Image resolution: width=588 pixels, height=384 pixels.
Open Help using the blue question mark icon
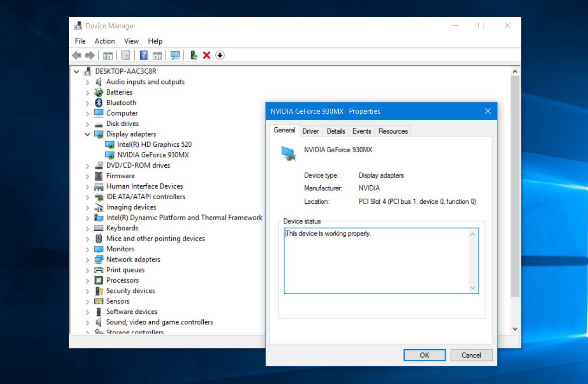click(143, 55)
